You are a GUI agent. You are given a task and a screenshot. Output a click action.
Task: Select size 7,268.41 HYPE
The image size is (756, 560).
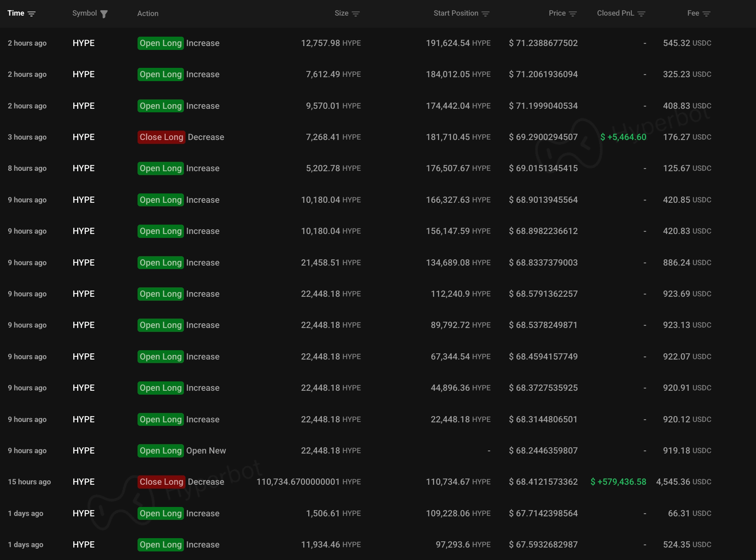pyautogui.click(x=333, y=137)
